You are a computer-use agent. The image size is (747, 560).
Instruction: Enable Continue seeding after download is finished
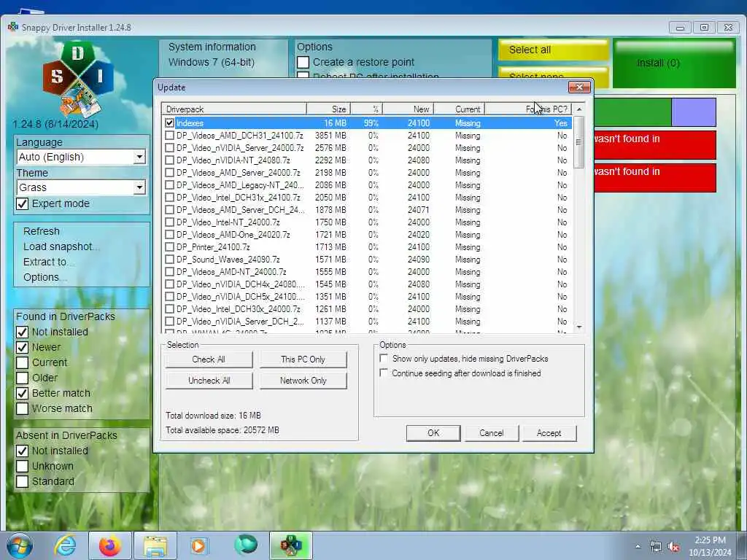[x=384, y=373]
